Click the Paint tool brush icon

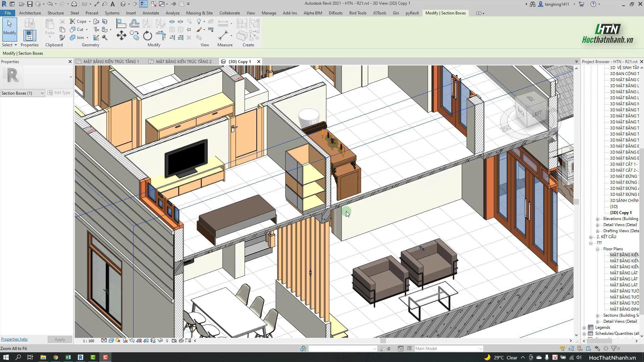pos(199,30)
